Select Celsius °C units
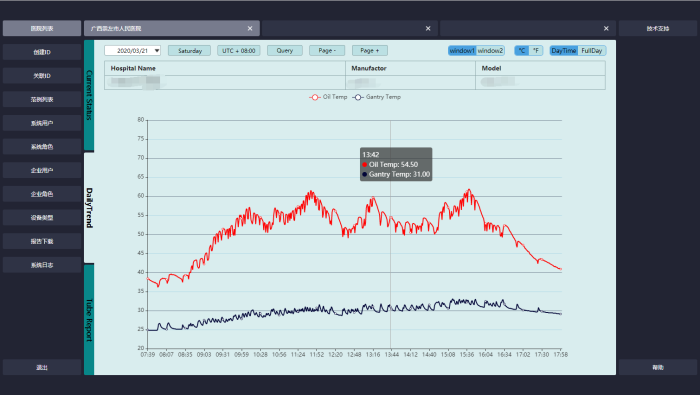Viewport: 700px width, 395px height. 521,51
